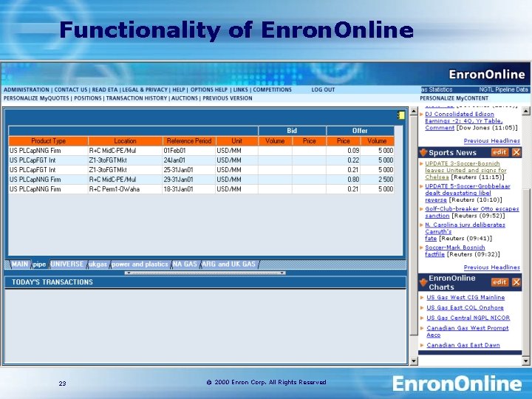Open Previous Headlines above Sports News
This screenshot has width=532, height=399.
(491, 141)
